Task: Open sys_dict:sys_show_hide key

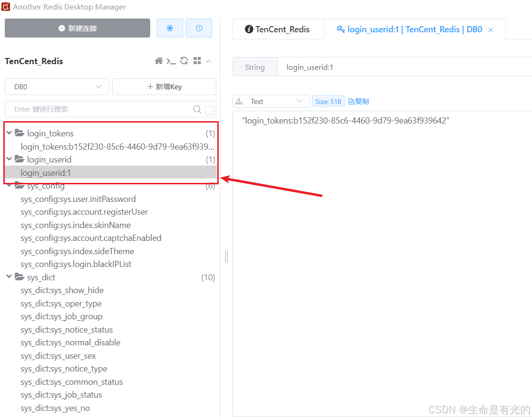Action: (x=62, y=290)
